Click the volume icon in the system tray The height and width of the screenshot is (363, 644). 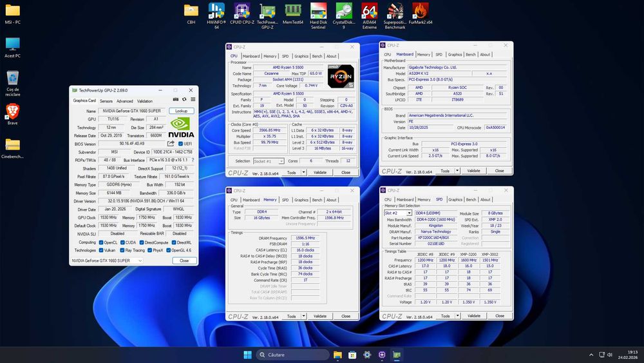click(x=610, y=355)
